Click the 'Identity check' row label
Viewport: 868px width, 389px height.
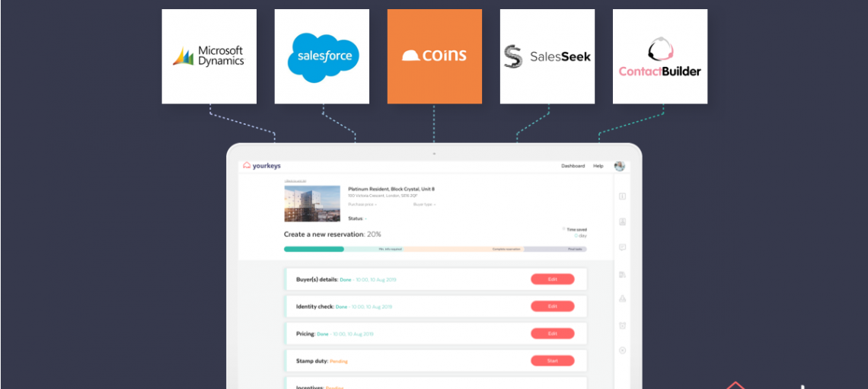(x=315, y=307)
